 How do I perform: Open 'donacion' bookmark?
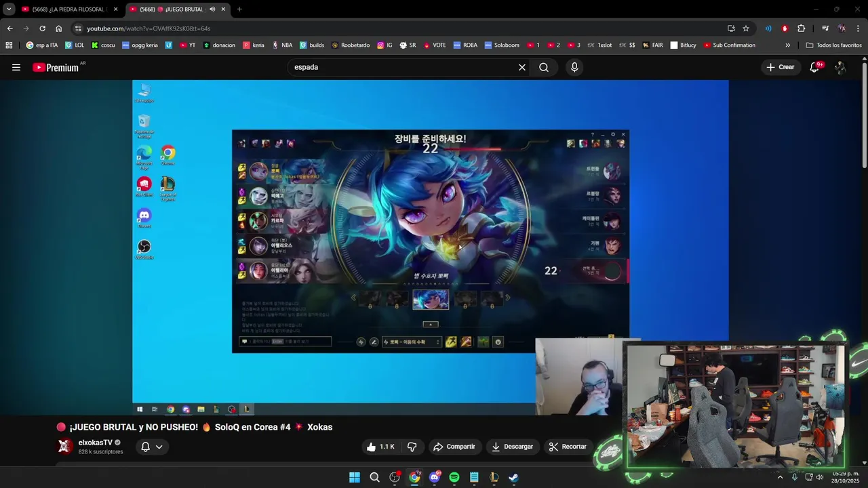pyautogui.click(x=219, y=45)
